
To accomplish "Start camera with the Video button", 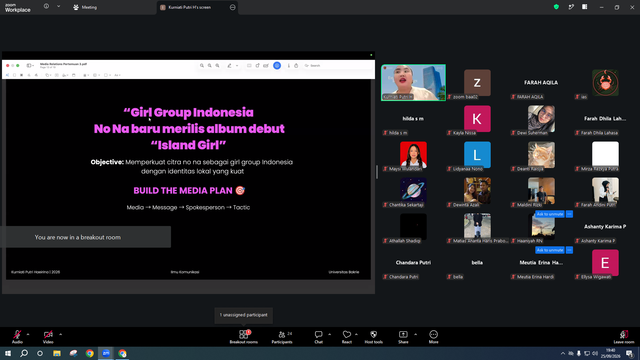I will [x=48, y=337].
